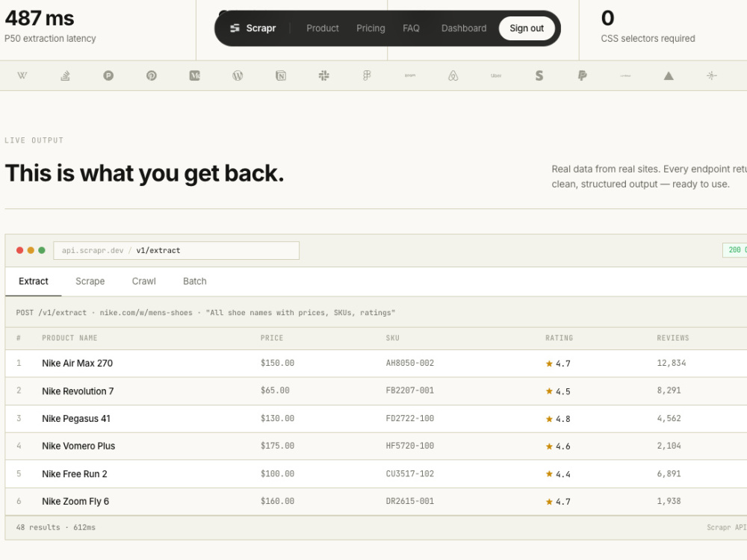
Task: Click the Slack logo
Action: 324,75
